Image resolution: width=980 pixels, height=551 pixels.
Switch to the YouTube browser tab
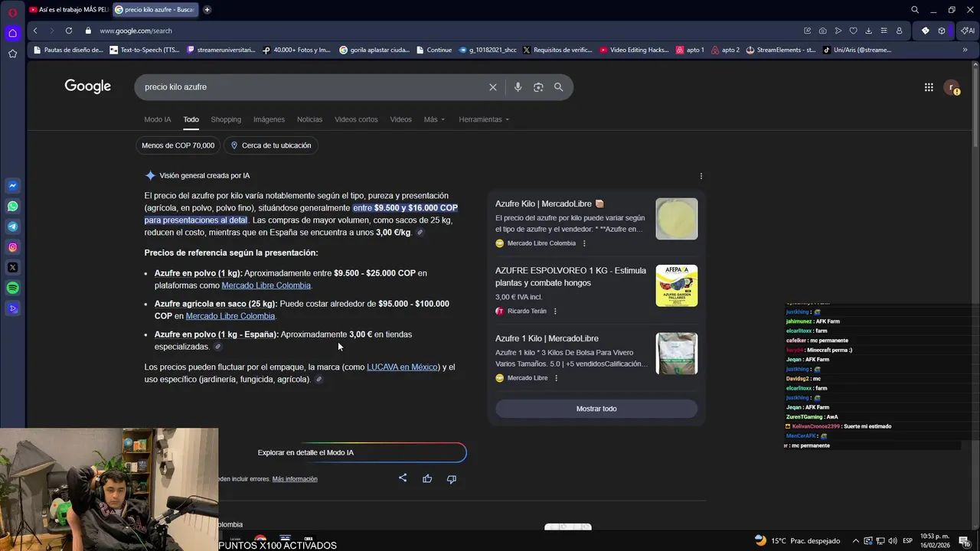point(68,10)
